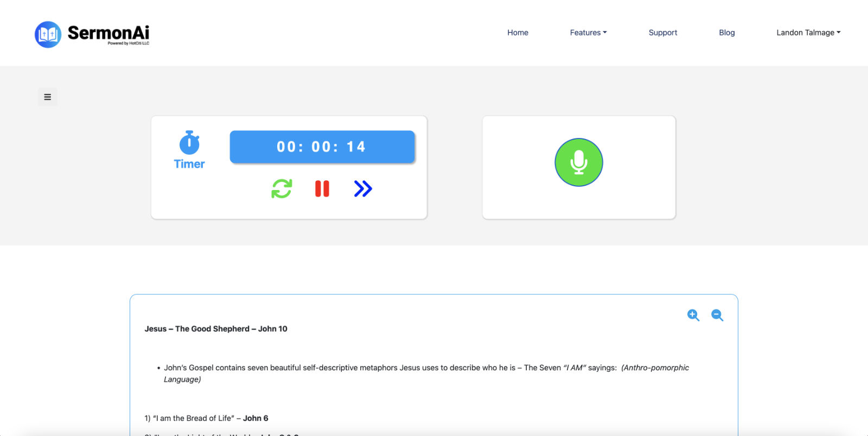868x436 pixels.
Task: Zoom in on sermon text
Action: point(693,315)
